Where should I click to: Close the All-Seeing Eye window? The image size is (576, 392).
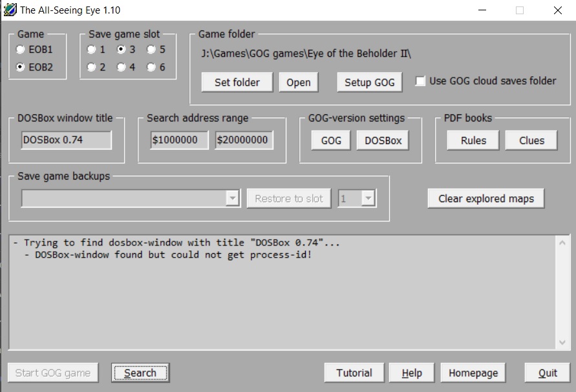pos(558,10)
